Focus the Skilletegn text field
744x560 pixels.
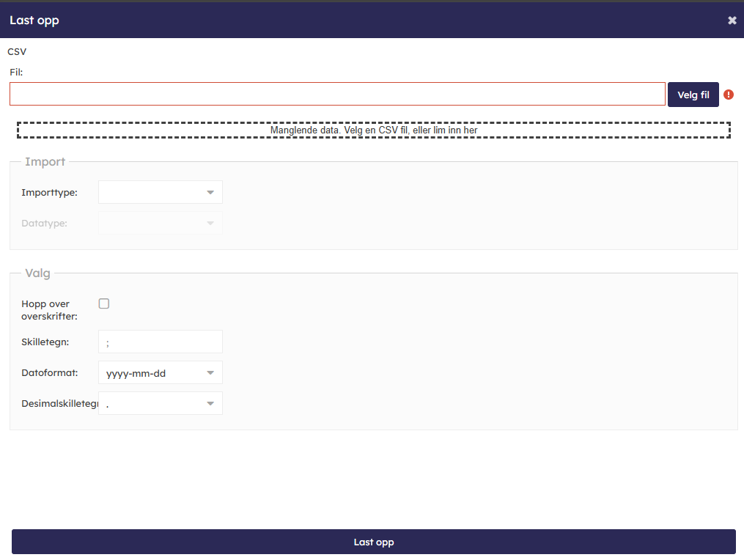tap(160, 342)
